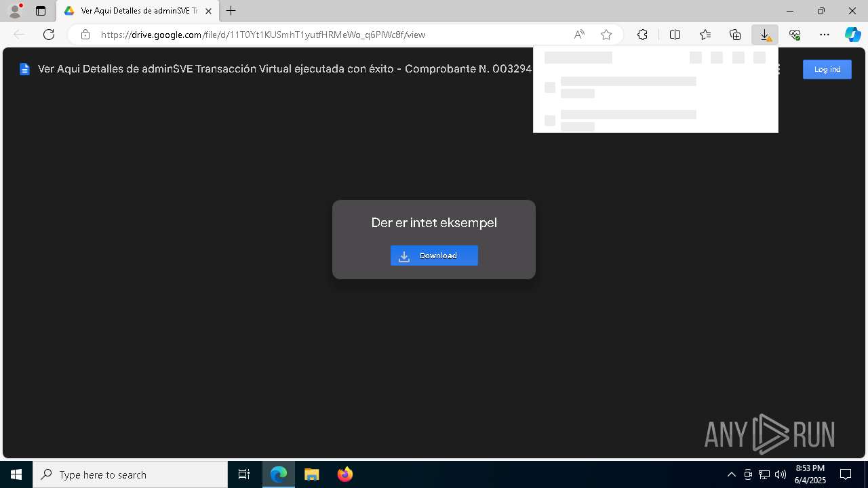Image resolution: width=868 pixels, height=488 pixels.
Task: Open the Tab actions menu icon
Action: point(41,11)
